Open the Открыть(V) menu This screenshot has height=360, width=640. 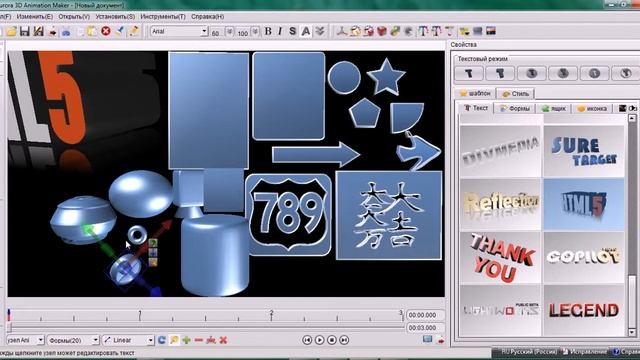74,17
